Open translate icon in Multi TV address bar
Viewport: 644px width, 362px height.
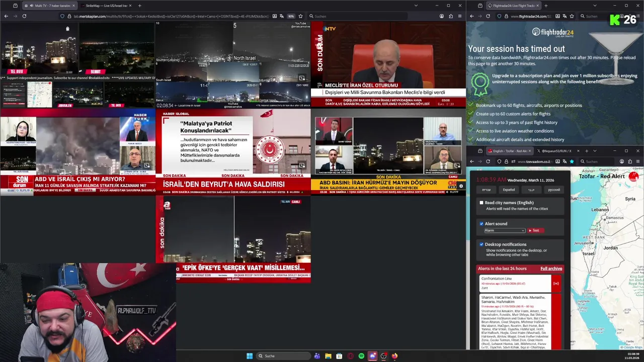[282, 16]
